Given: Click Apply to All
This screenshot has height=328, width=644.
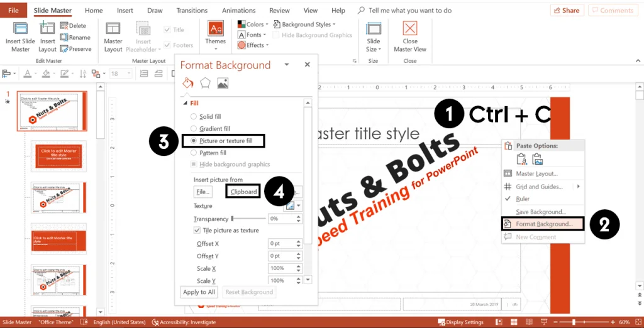Looking at the screenshot, I should [199, 292].
